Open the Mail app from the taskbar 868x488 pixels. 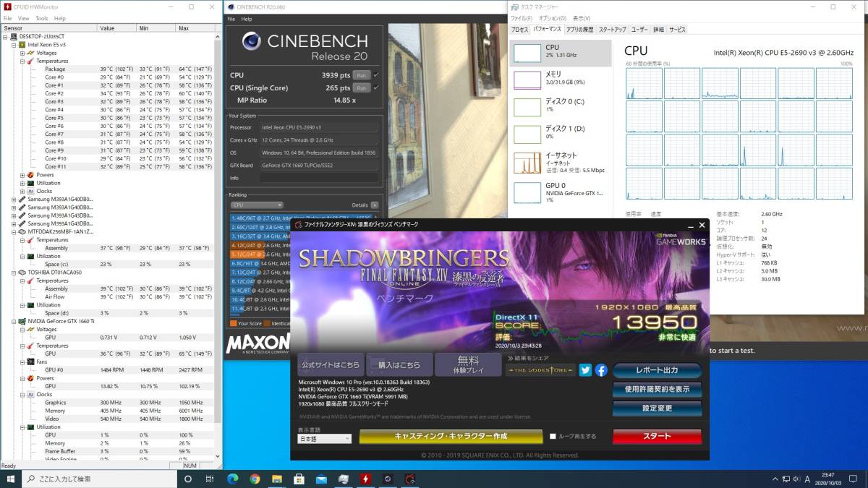[321, 479]
